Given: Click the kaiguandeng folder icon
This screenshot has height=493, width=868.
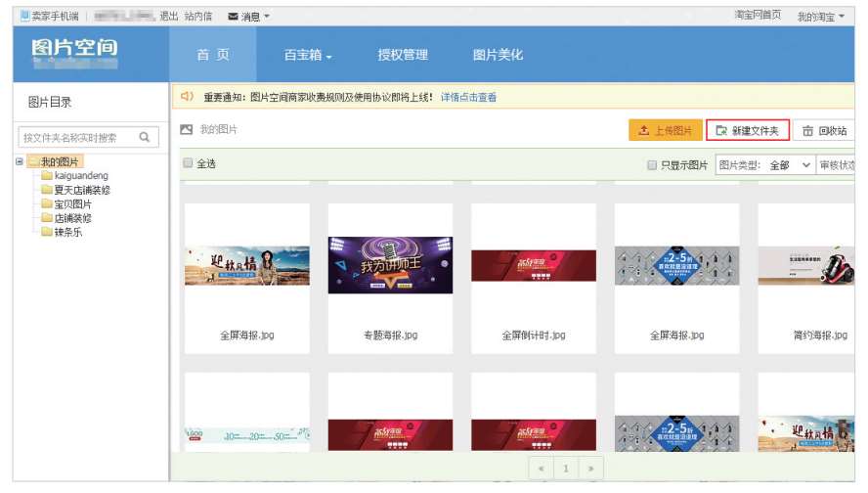Looking at the screenshot, I should [47, 176].
